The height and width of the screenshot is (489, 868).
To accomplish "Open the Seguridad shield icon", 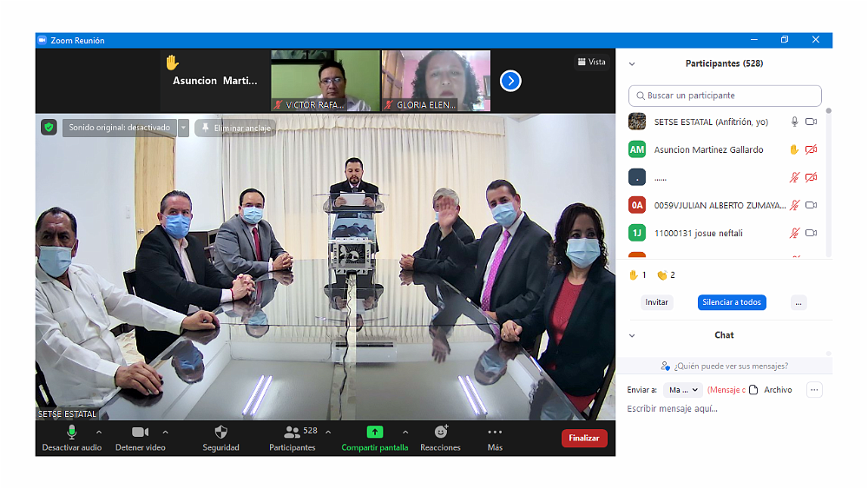I will tap(220, 432).
